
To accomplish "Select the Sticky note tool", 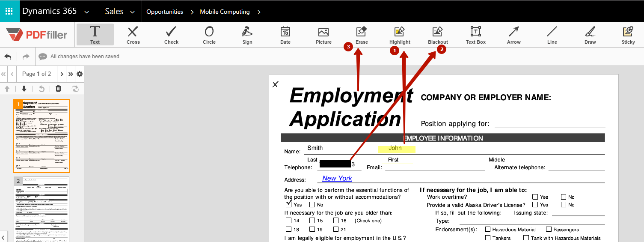I will tap(628, 34).
